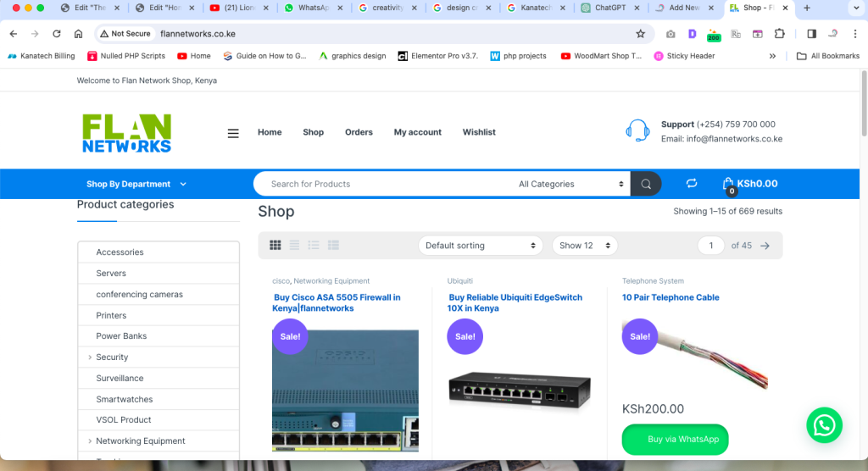This screenshot has height=471, width=868.
Task: Open the Smartwatches category
Action: click(x=125, y=400)
